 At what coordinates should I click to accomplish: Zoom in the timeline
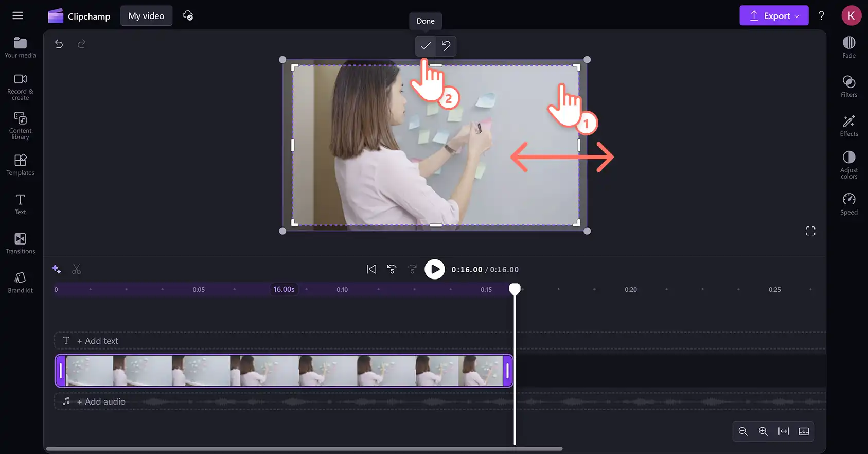coord(763,431)
